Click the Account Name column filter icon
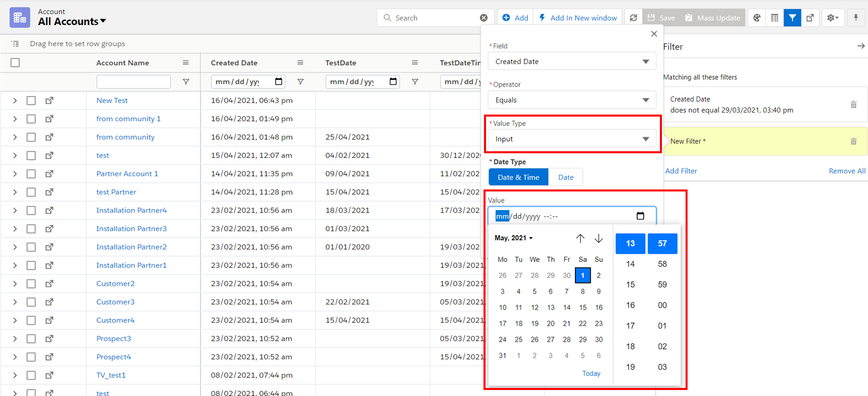 tap(186, 81)
